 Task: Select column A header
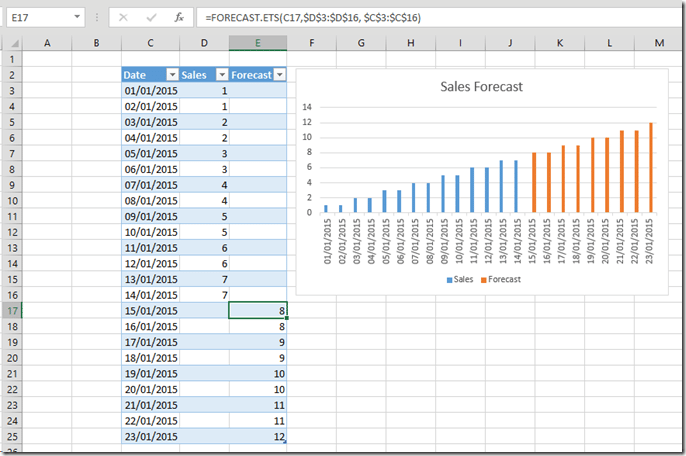click(47, 43)
